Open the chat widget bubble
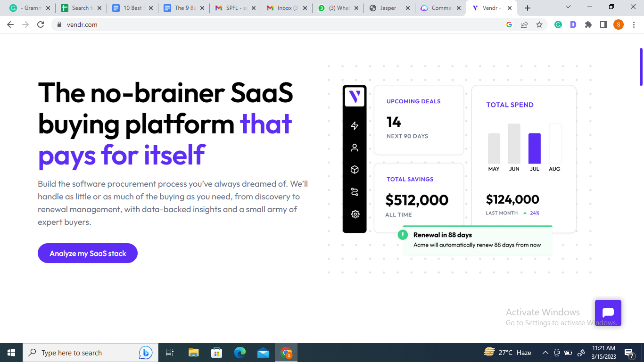Viewport: 644px width, 362px height. [608, 313]
